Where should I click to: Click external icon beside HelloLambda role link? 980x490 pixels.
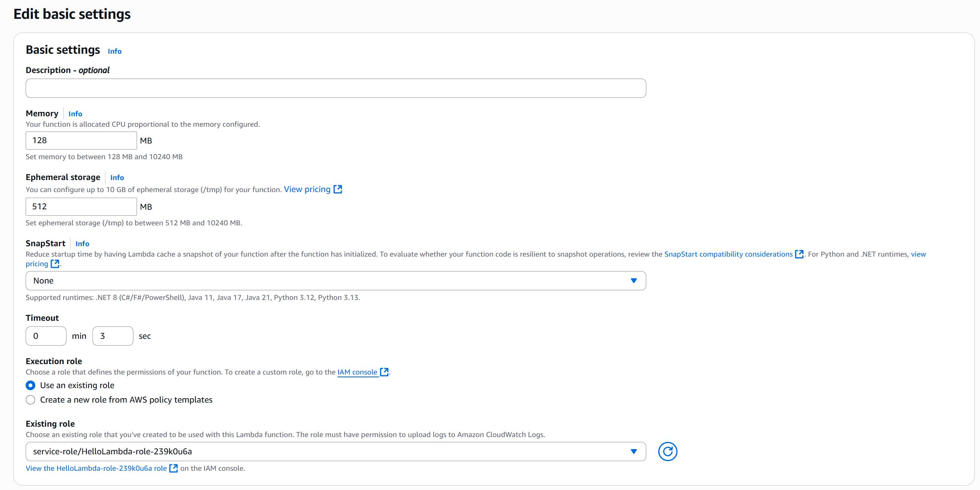coord(173,468)
